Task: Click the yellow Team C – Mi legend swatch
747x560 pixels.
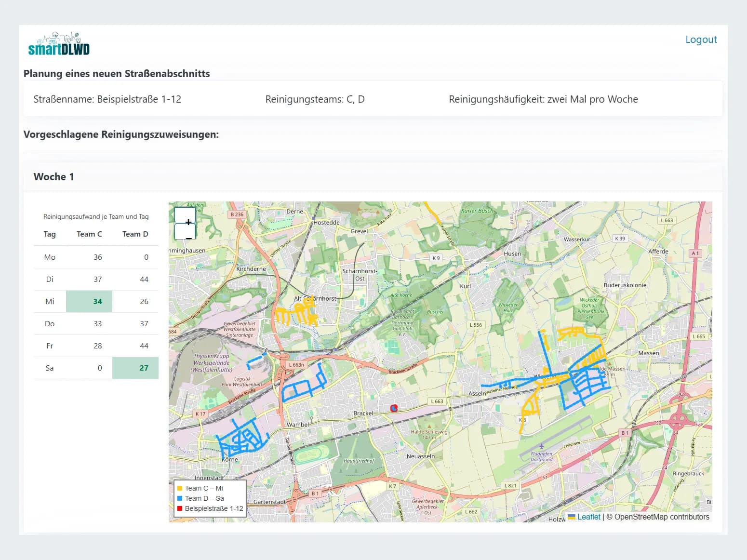Action: click(x=180, y=488)
